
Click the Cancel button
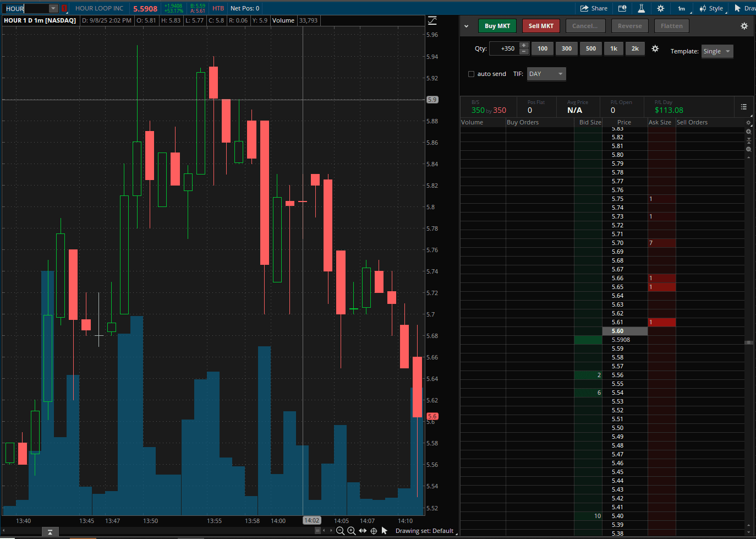[585, 26]
